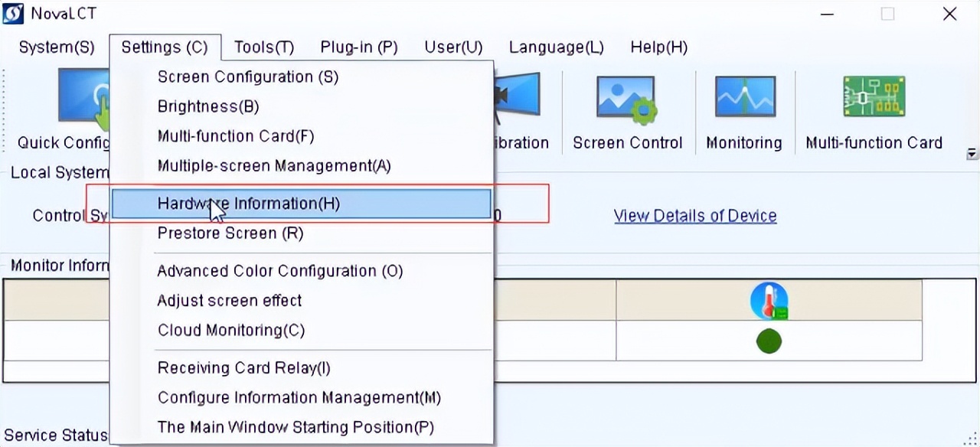Choose Cloud Monitoring(C) menu entry
This screenshot has width=980, height=447.
tap(231, 331)
